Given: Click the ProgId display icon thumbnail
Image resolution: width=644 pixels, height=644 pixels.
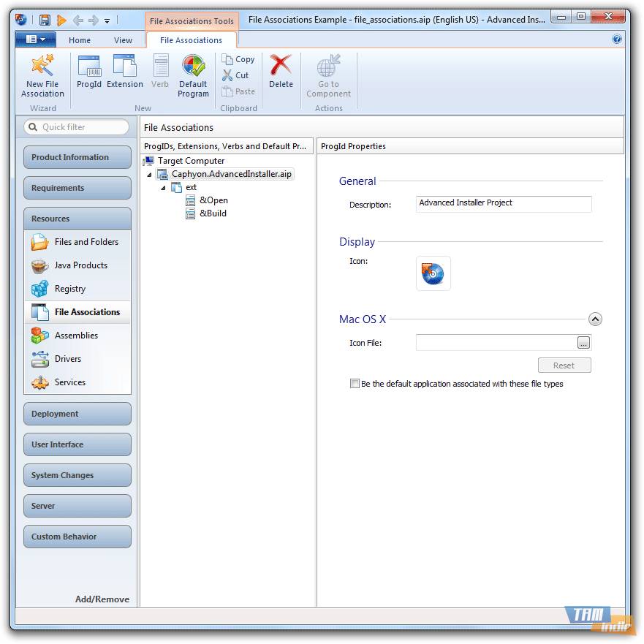Looking at the screenshot, I should (433, 274).
